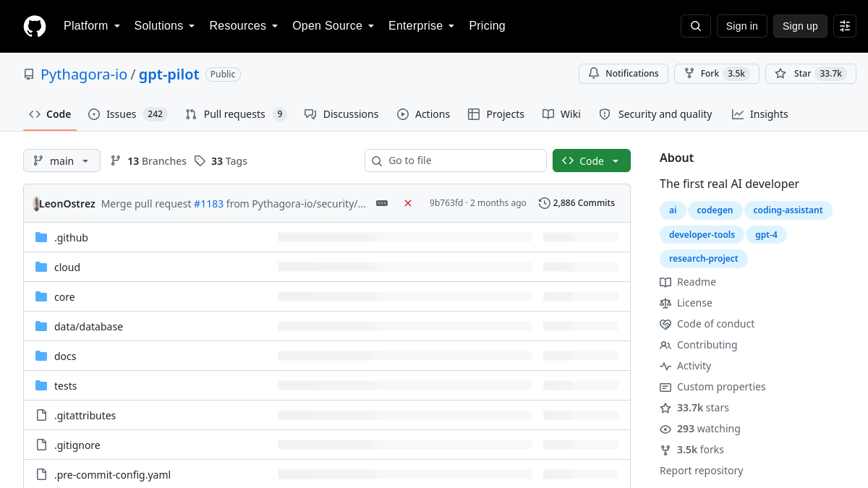Click the .gitignore file icon

tap(41, 445)
